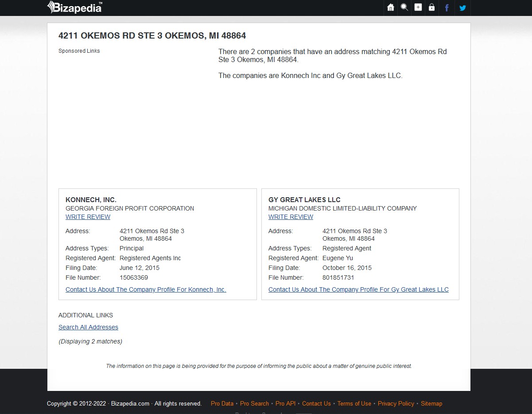Open the Privacy Policy link
The image size is (532, 414).
coord(396,403)
